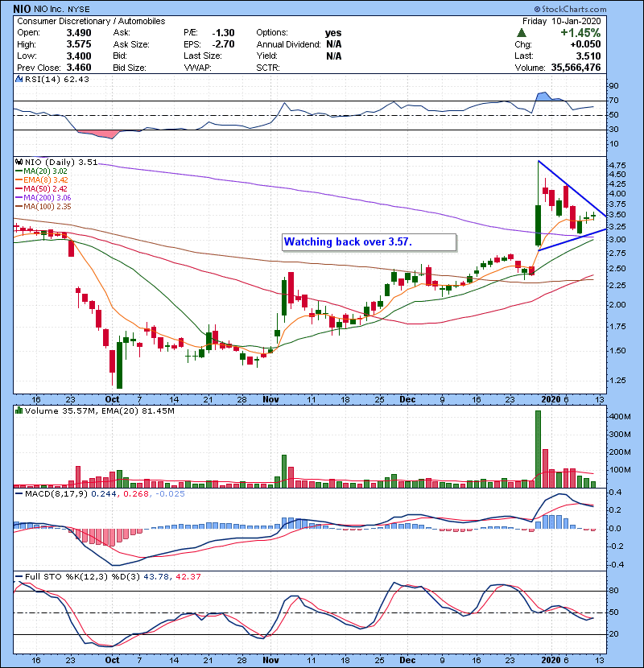
Task: Click the volume bars icon beside Volume 35.57M
Action: click(19, 410)
